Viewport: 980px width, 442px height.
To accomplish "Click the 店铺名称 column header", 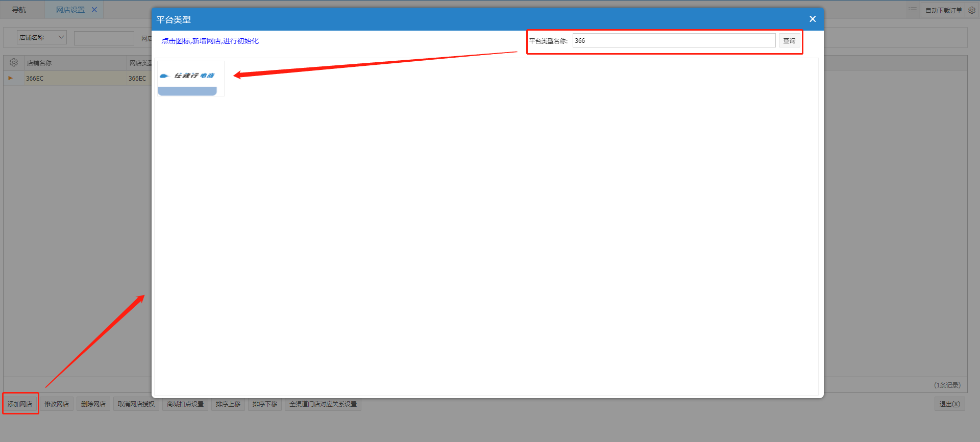I will pos(76,63).
